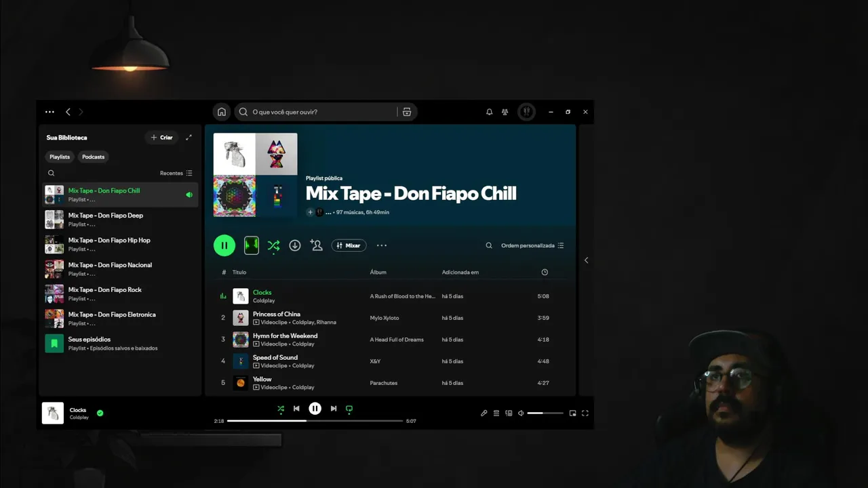Click the Mixar button

point(349,245)
